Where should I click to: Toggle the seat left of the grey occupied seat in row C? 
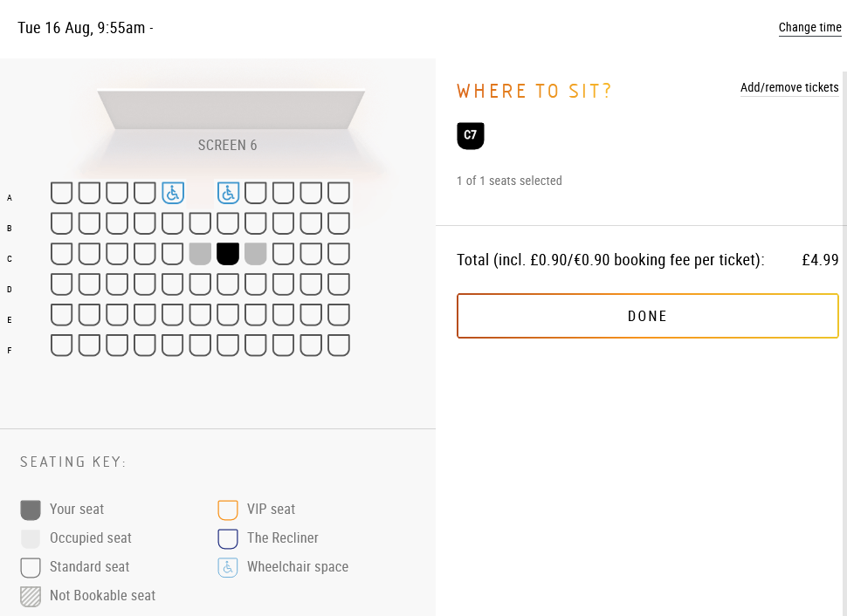[x=173, y=254]
